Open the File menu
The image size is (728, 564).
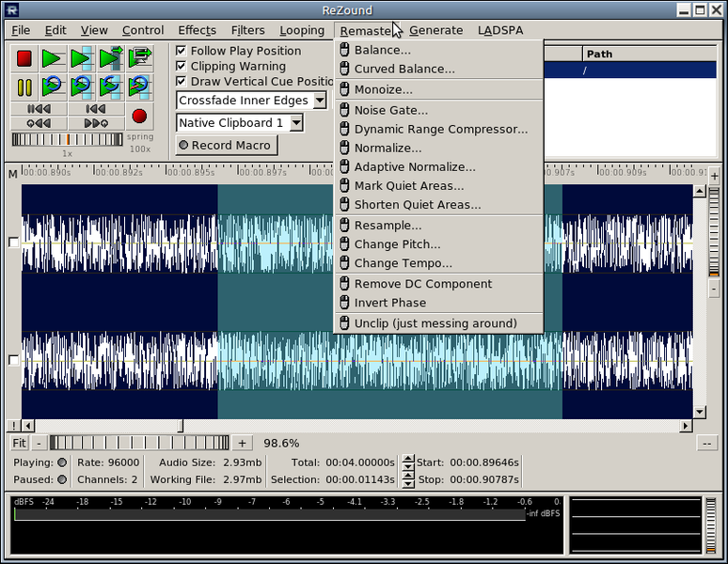(x=21, y=30)
